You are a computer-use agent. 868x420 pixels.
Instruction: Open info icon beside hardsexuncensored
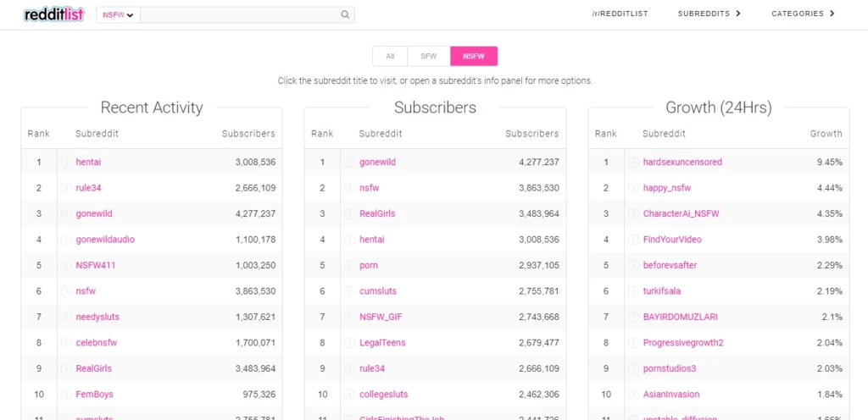coord(633,162)
